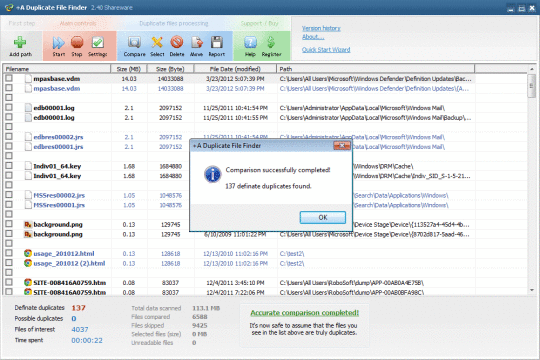540x360 pixels.
Task: Open the About... link
Action: [313, 37]
